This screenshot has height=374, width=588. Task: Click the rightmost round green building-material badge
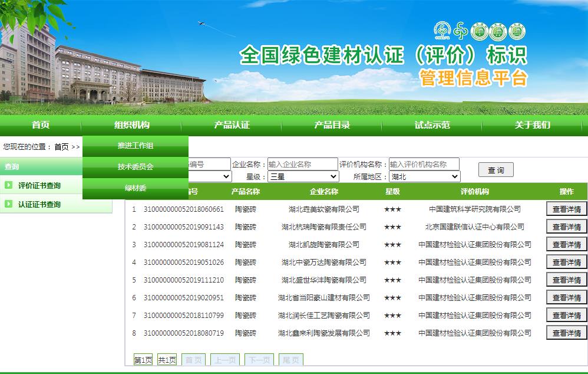click(x=517, y=31)
